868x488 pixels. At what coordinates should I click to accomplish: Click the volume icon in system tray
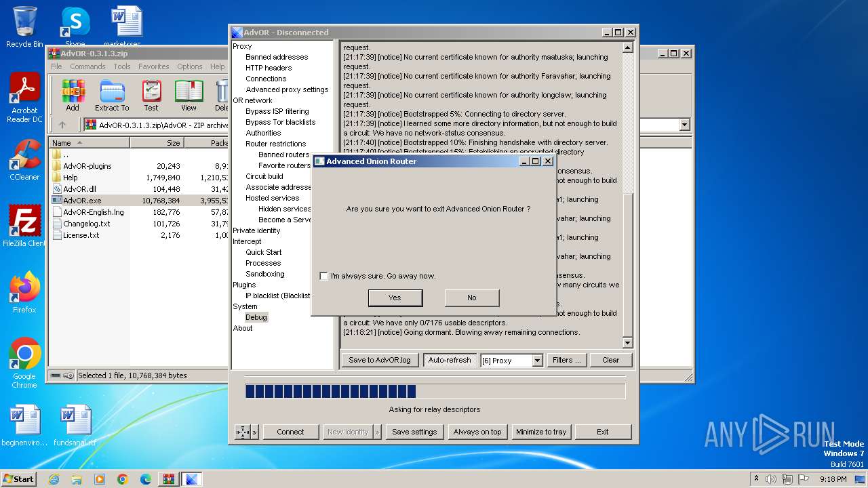tap(770, 479)
